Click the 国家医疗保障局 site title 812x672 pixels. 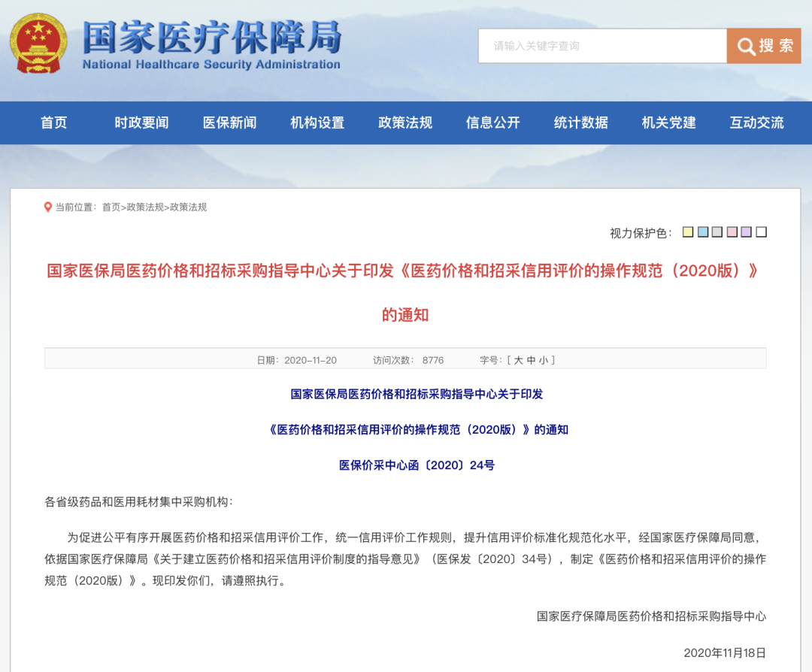pos(212,38)
